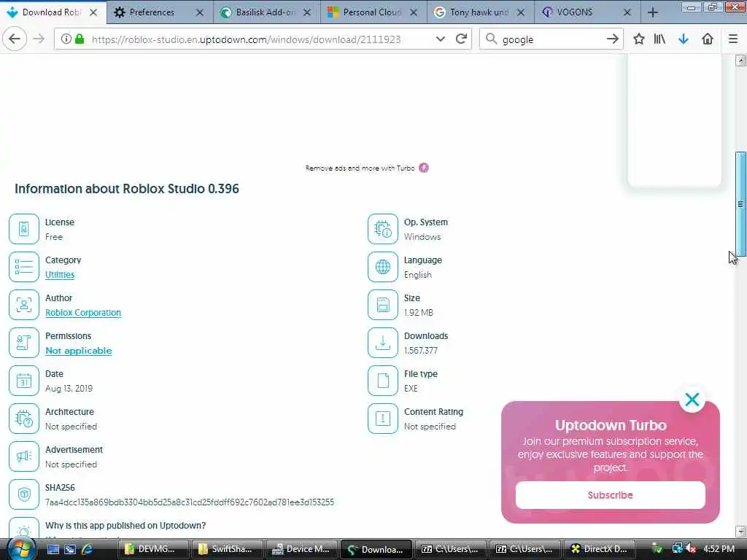
Task: Focus the search box containing google
Action: [551, 39]
